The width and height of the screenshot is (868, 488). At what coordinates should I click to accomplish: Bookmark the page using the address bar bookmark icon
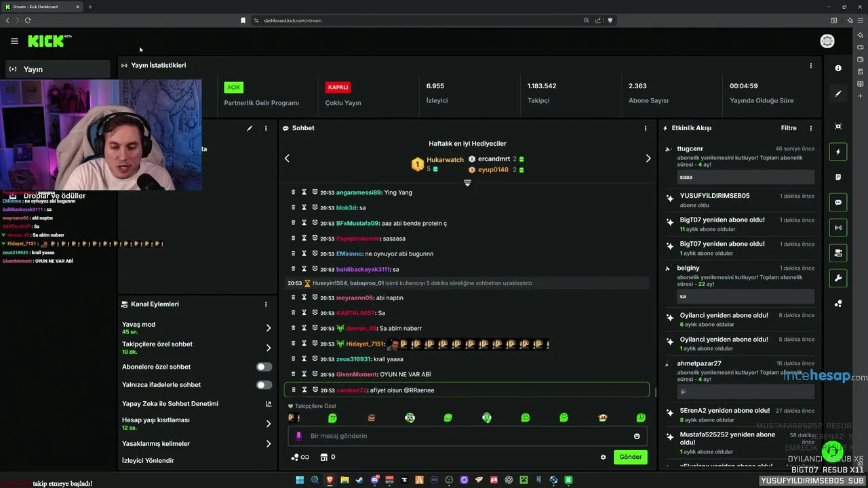click(x=243, y=20)
